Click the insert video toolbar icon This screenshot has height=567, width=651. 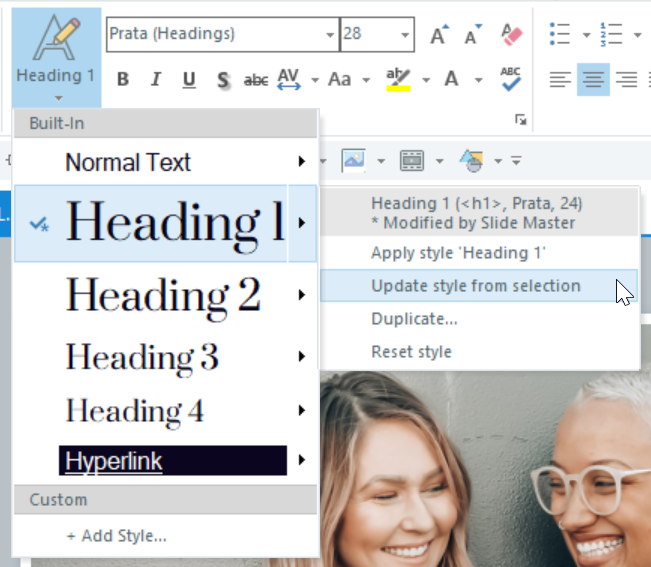point(412,160)
